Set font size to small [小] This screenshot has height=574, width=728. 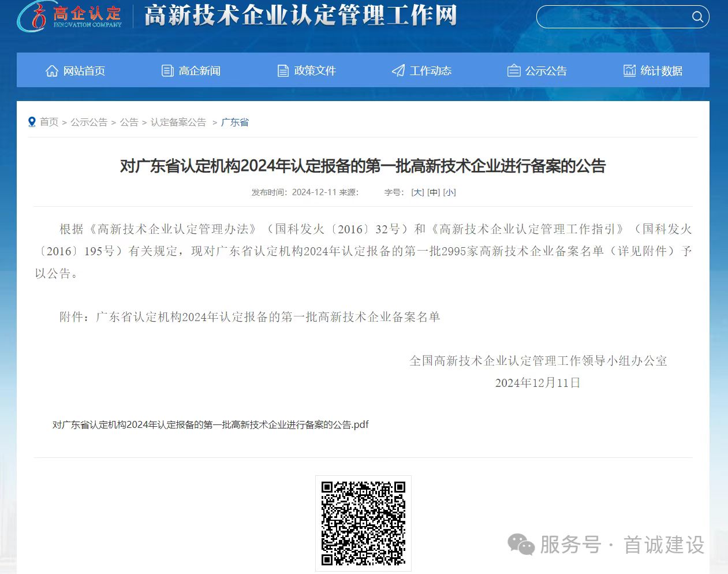450,192
